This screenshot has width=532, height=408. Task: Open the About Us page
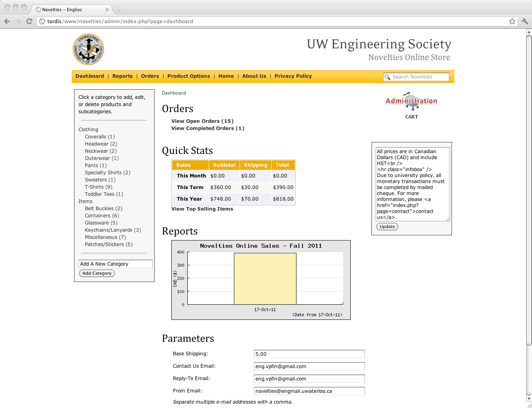(x=254, y=76)
